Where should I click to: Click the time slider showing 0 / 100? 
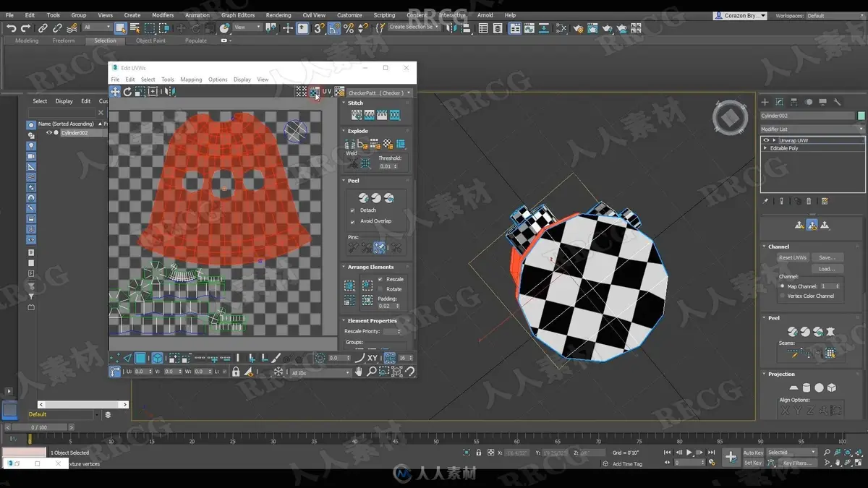(x=39, y=428)
